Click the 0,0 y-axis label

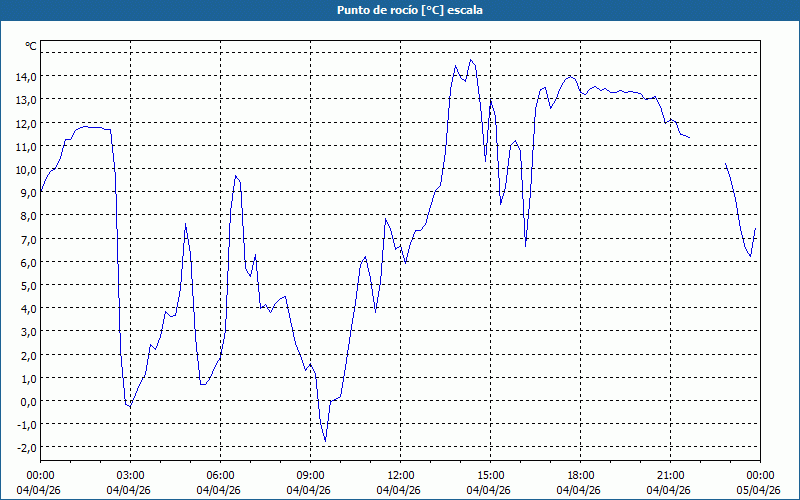click(x=27, y=401)
